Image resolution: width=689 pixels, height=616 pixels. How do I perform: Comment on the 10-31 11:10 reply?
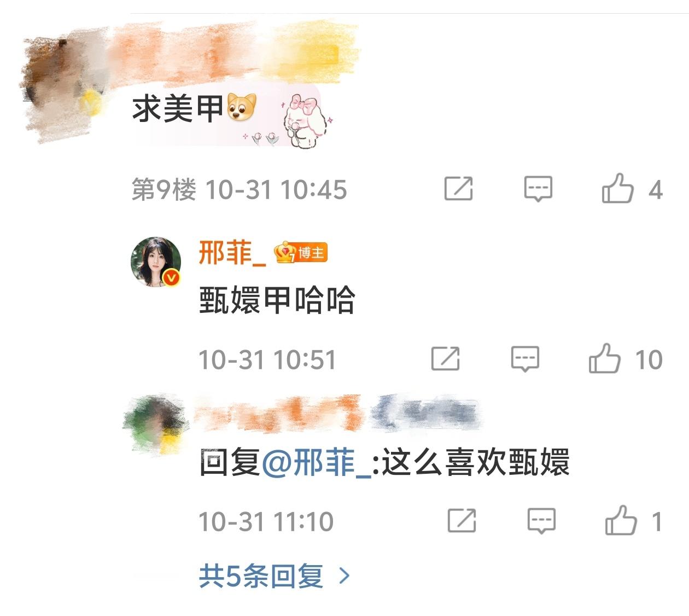[x=541, y=521]
